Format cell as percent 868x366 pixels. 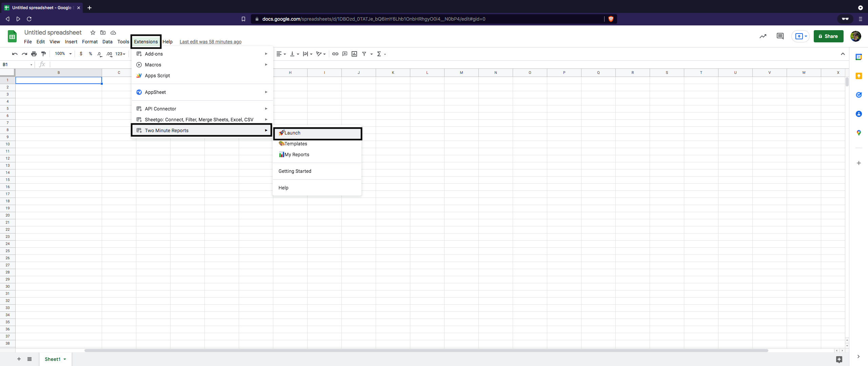[91, 54]
